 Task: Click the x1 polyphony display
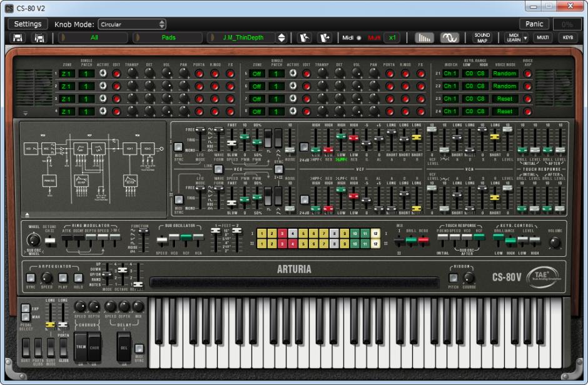point(392,37)
